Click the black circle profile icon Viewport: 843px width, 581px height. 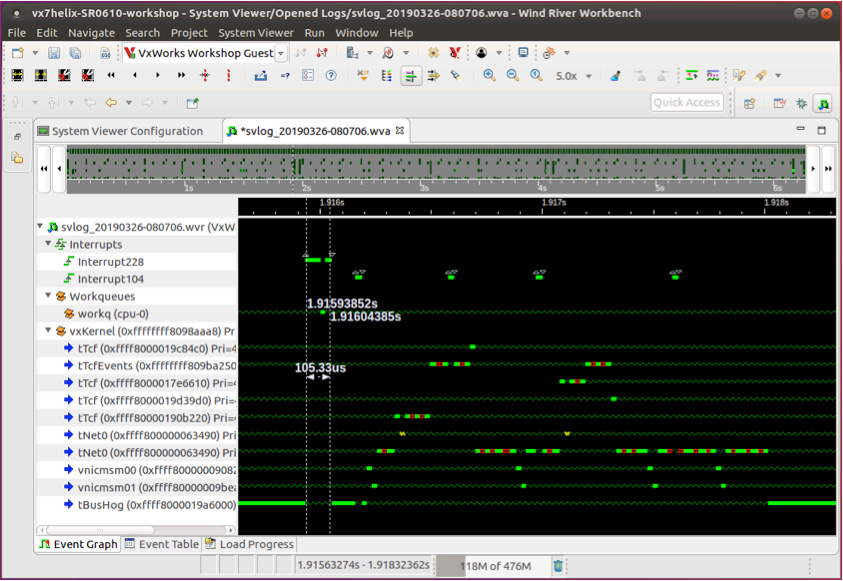point(482,53)
